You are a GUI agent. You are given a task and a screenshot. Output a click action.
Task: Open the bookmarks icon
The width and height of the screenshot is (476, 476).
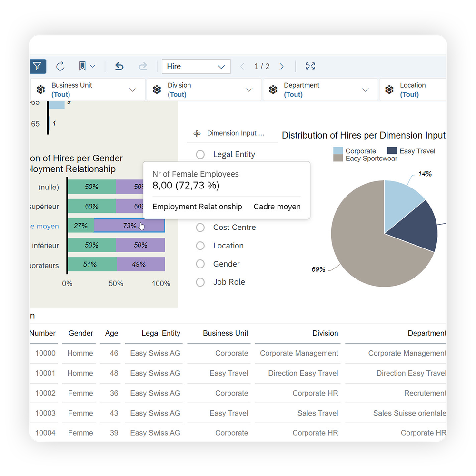[x=83, y=66]
